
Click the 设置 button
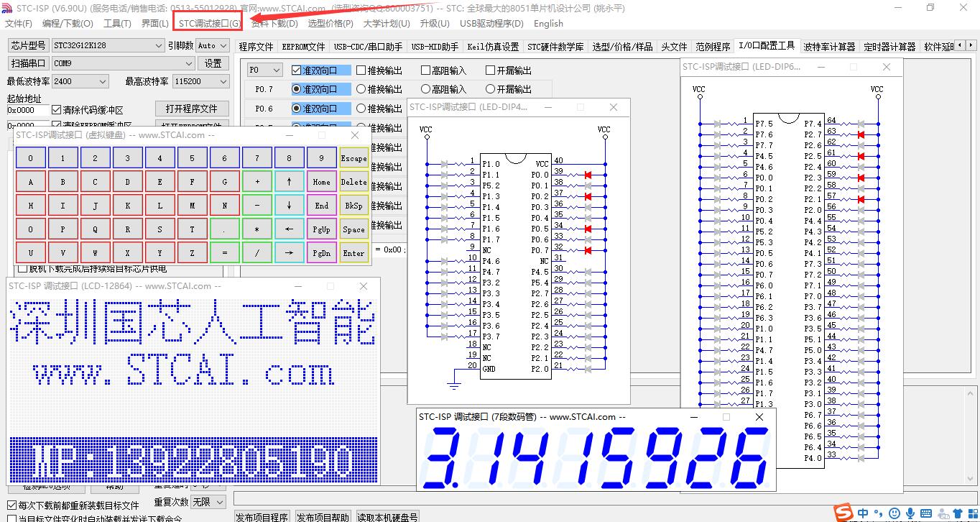tap(213, 63)
